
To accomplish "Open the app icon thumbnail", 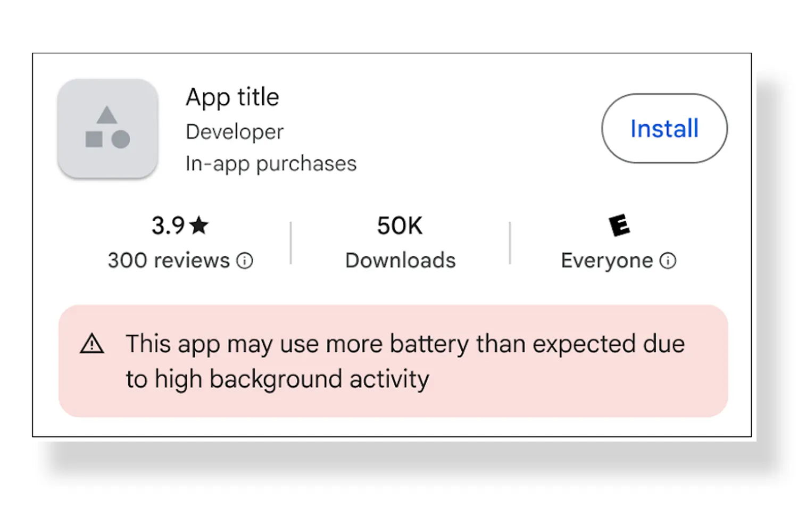I will [x=108, y=128].
